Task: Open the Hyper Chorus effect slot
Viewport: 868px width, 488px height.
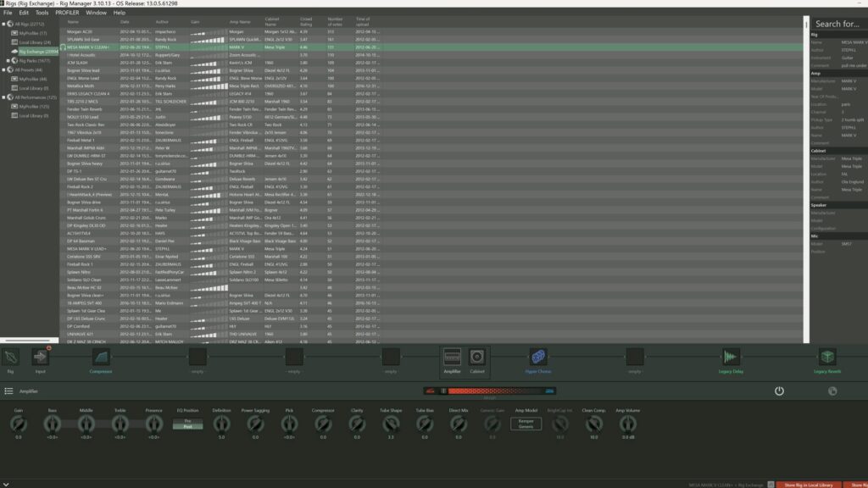Action: 537,358
